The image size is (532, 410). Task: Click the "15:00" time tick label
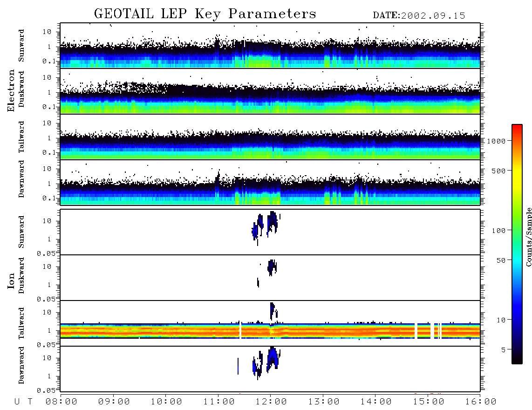429,402
